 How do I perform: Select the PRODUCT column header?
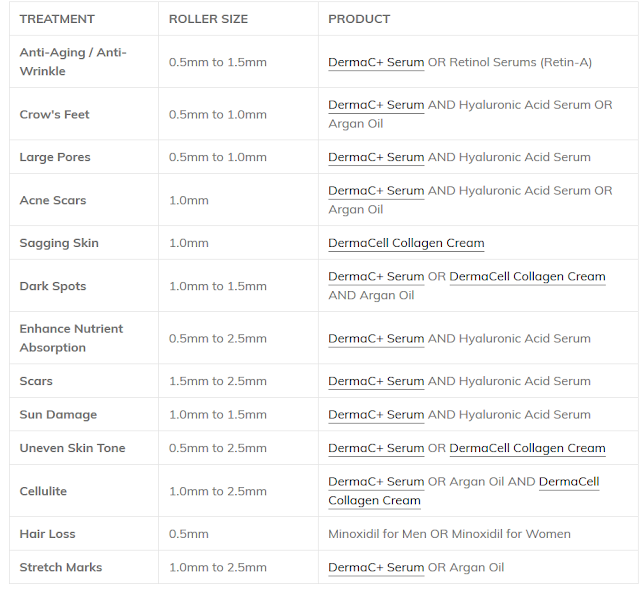point(359,19)
